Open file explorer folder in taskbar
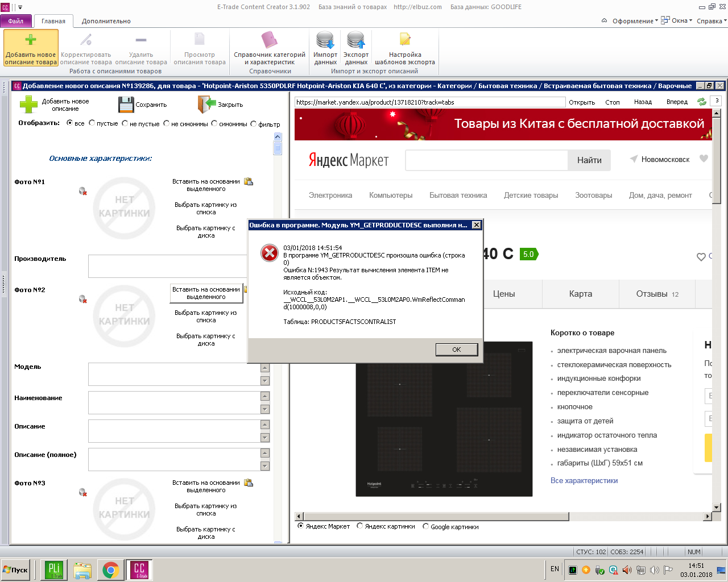 point(82,570)
